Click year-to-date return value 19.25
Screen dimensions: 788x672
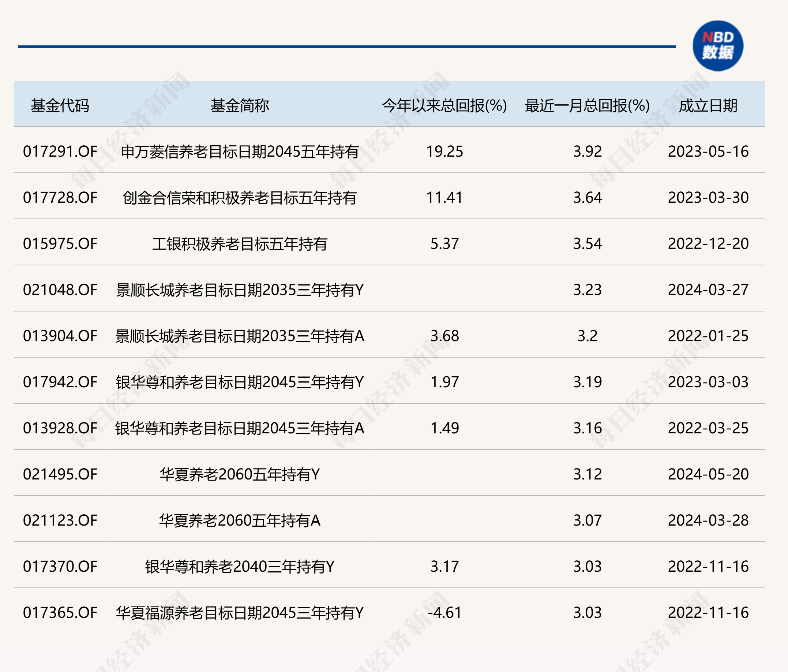click(444, 152)
